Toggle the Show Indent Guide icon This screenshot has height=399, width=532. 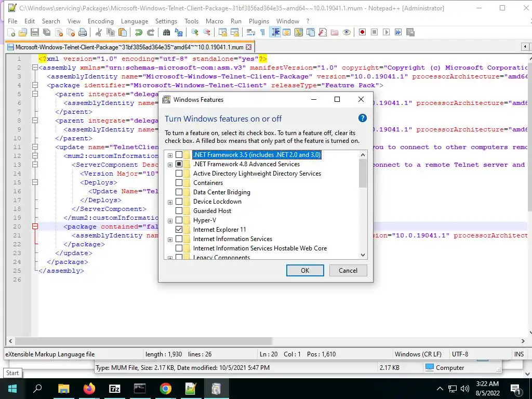pyautogui.click(x=275, y=32)
